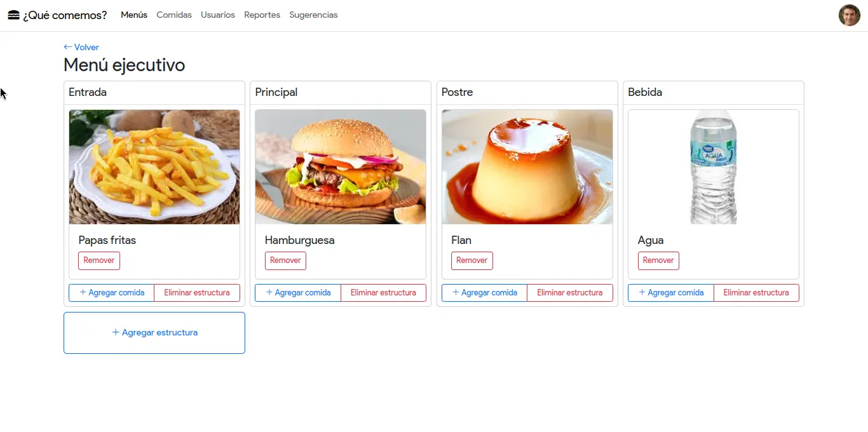
Task: Delete the Principal structure
Action: [x=383, y=293]
